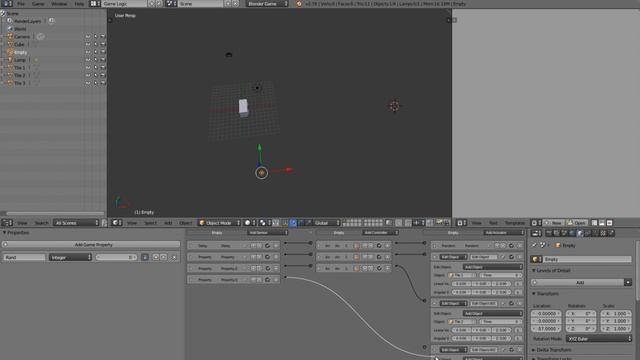Open pivot point selector in 3D header

264,223
